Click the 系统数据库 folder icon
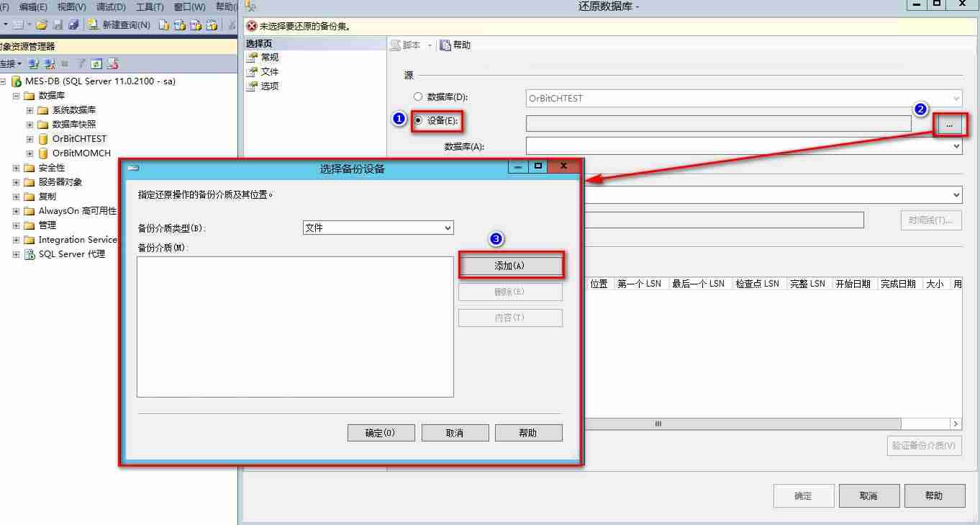 point(43,110)
